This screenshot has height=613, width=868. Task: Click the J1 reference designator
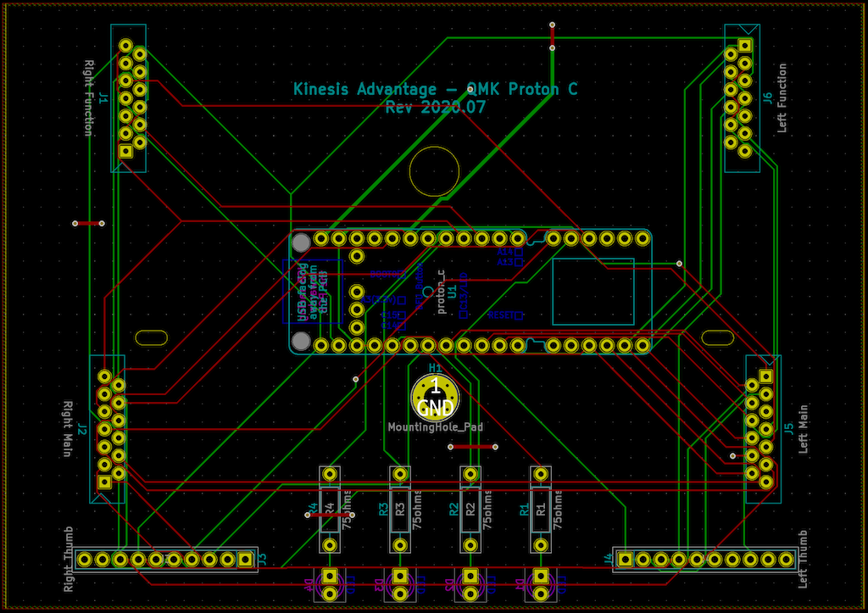pos(103,98)
